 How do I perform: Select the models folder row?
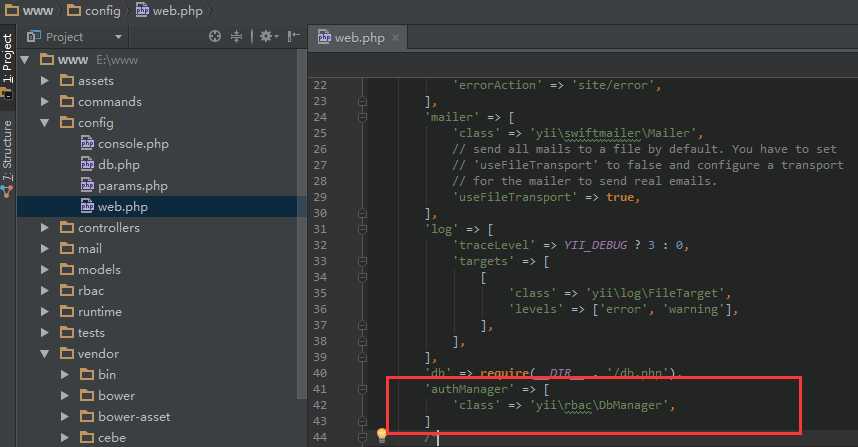(x=159, y=270)
